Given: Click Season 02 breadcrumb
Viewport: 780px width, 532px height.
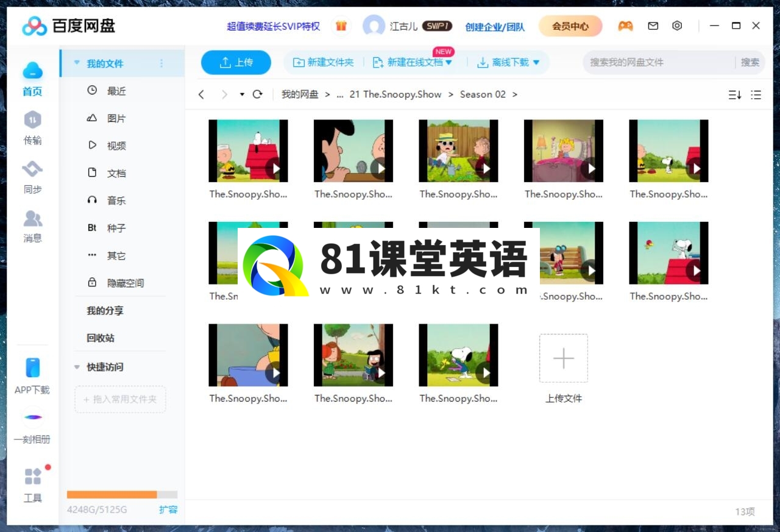Looking at the screenshot, I should (x=483, y=94).
